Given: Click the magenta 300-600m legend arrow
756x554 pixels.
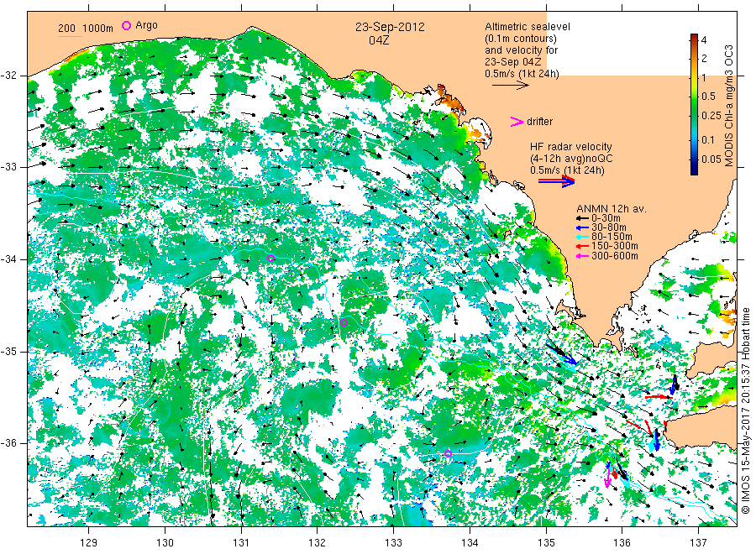Looking at the screenshot, I should click(582, 256).
